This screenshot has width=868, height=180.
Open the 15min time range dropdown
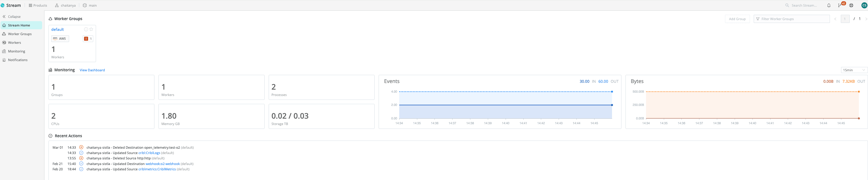coord(854,70)
